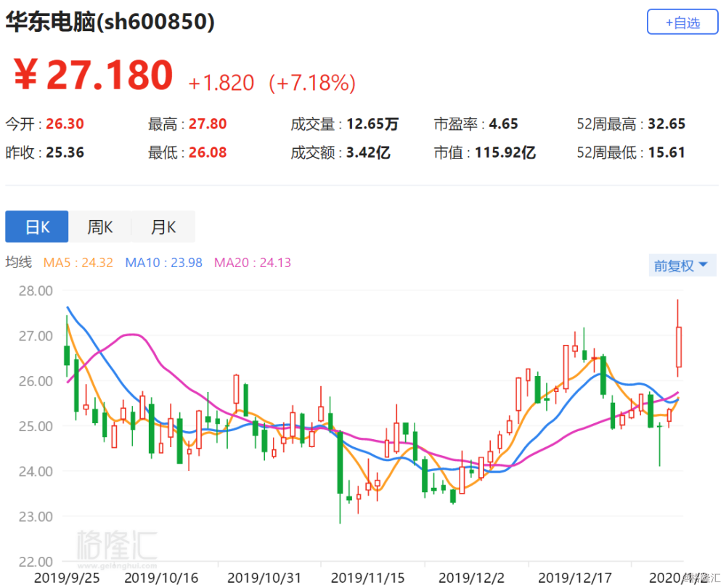Click the 27.00 price axis label
Screen dimensions: 726x588
click(x=36, y=336)
